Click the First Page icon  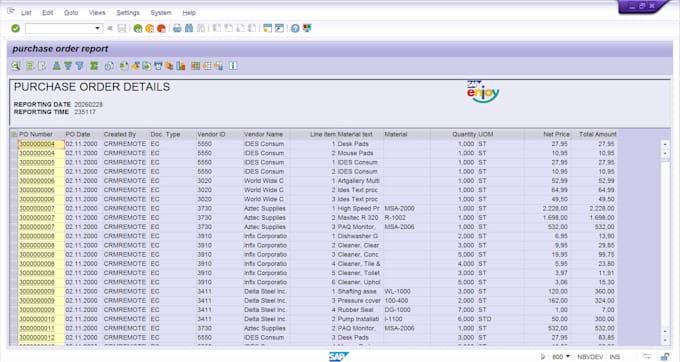[x=216, y=28]
